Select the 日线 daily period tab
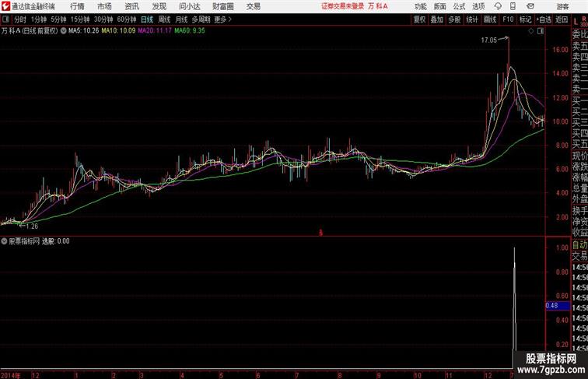The image size is (588, 379). (x=147, y=19)
